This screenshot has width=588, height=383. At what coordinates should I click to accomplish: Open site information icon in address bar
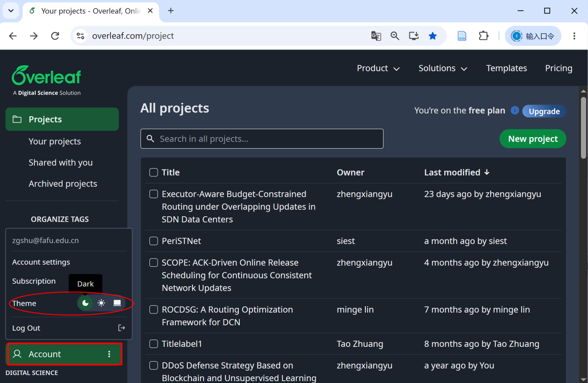pos(81,36)
